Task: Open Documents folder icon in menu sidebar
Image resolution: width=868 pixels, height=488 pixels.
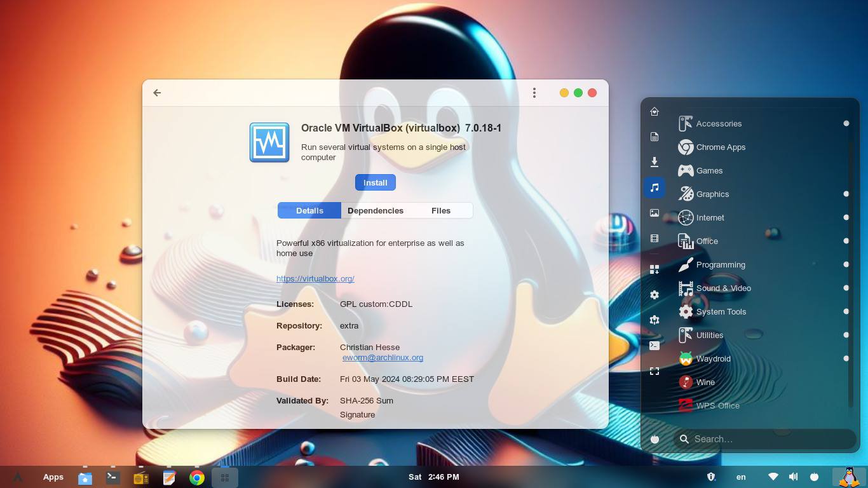Action: (654, 137)
